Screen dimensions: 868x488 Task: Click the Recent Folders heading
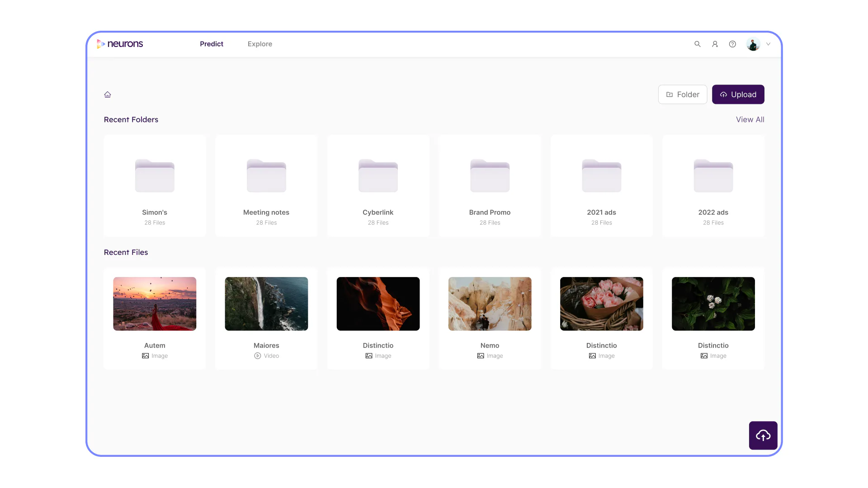tap(131, 119)
